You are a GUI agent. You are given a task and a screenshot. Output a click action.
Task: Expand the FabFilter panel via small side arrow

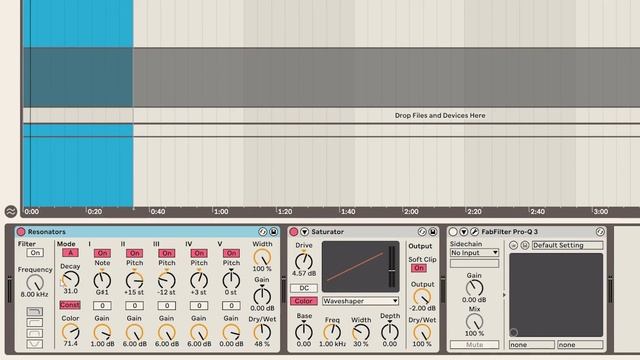tap(504, 294)
